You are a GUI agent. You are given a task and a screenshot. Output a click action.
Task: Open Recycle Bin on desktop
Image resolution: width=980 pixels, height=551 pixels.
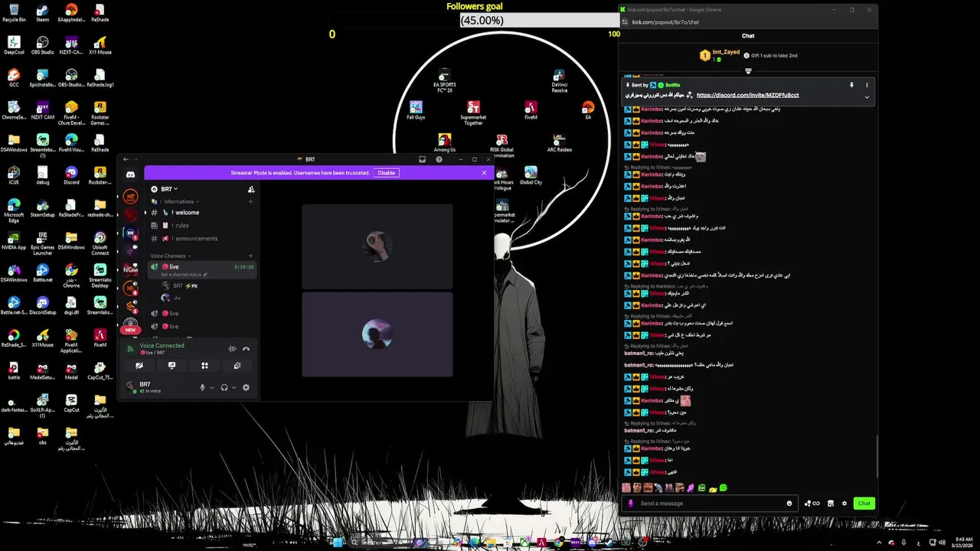click(14, 14)
